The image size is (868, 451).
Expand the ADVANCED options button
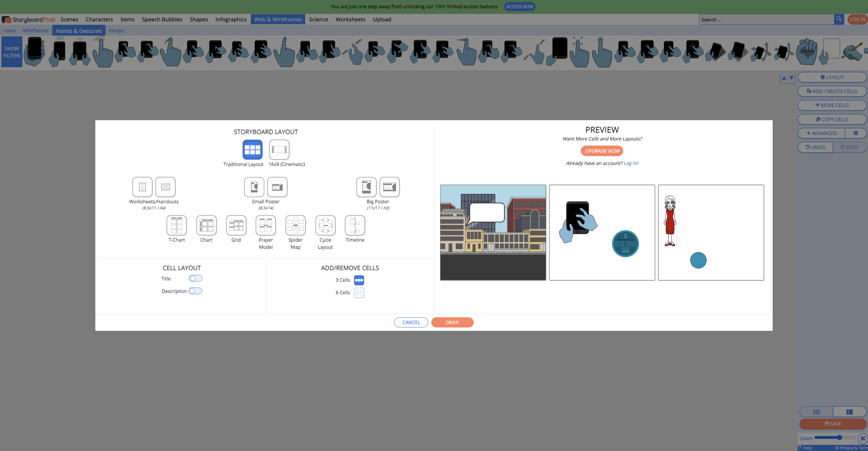point(822,133)
